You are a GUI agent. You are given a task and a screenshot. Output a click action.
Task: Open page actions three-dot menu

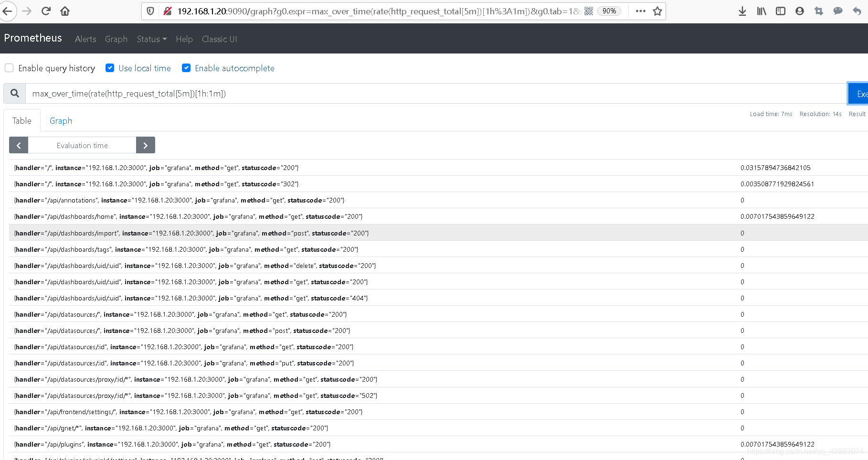point(641,11)
